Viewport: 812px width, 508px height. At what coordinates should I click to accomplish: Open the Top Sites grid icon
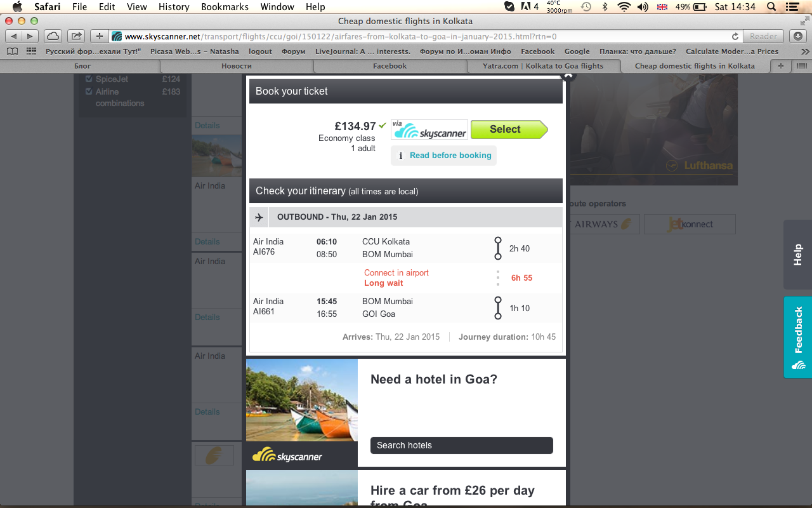click(x=31, y=51)
